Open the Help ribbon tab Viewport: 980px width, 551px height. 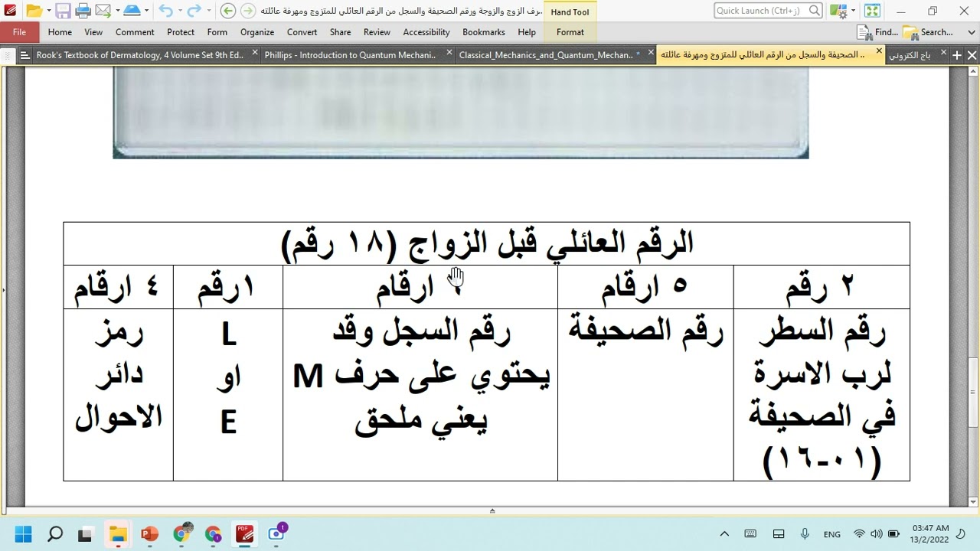pyautogui.click(x=527, y=32)
